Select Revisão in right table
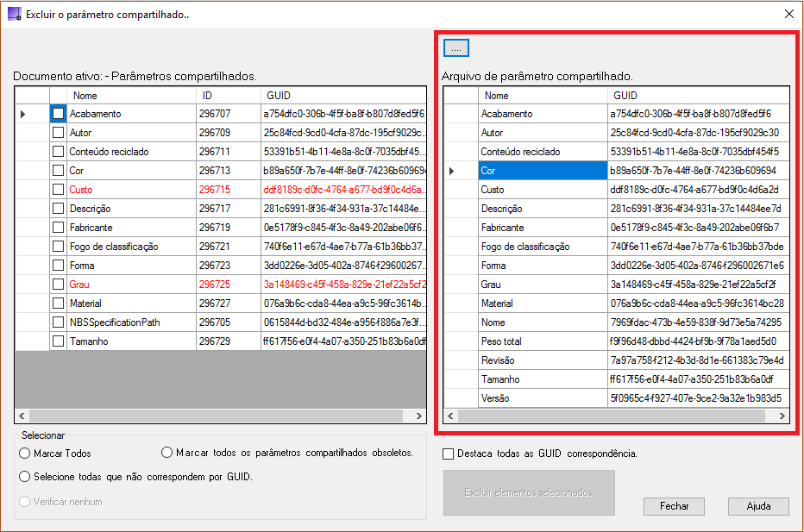The image size is (804, 532). pyautogui.click(x=543, y=360)
